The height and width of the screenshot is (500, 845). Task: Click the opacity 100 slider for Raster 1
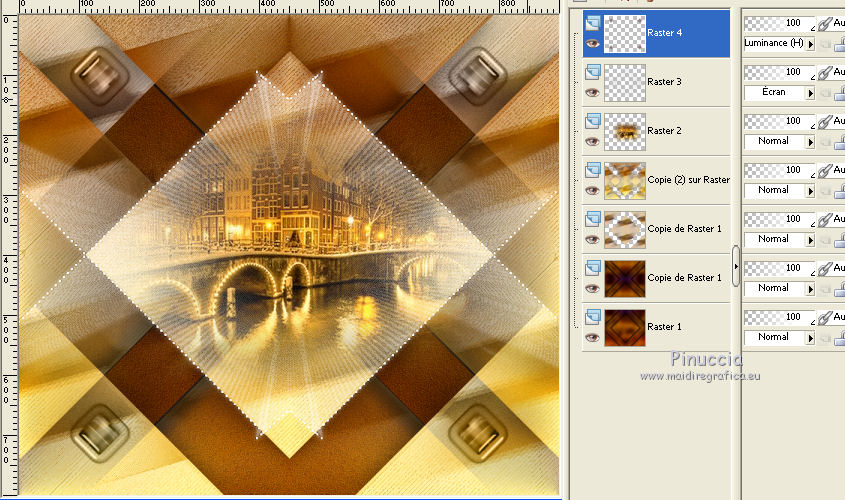pyautogui.click(x=780, y=317)
